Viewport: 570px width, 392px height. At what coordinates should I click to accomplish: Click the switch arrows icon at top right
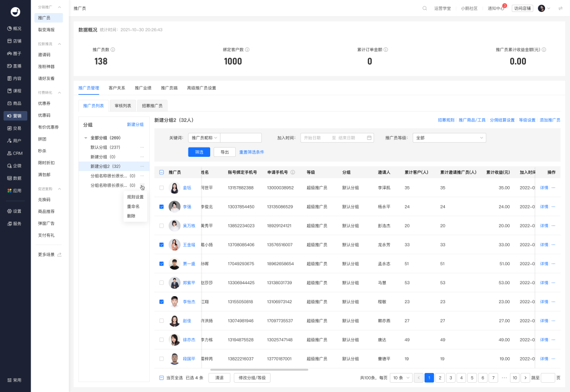(560, 8)
